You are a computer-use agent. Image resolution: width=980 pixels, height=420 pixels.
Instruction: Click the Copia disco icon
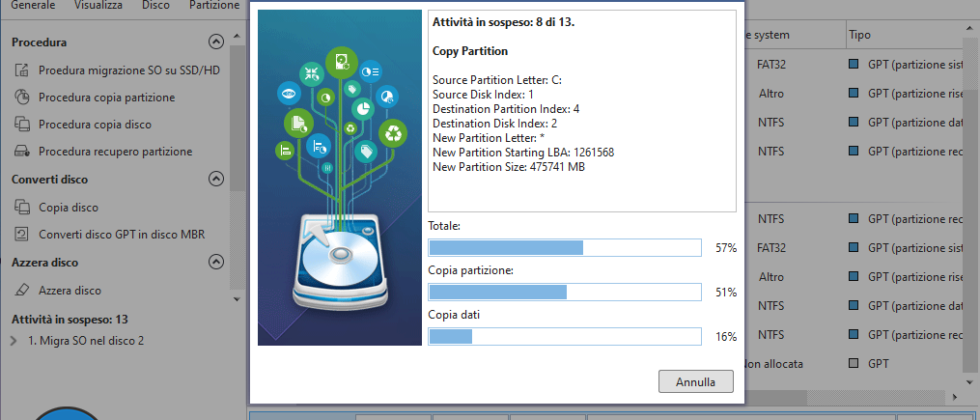[x=22, y=207]
